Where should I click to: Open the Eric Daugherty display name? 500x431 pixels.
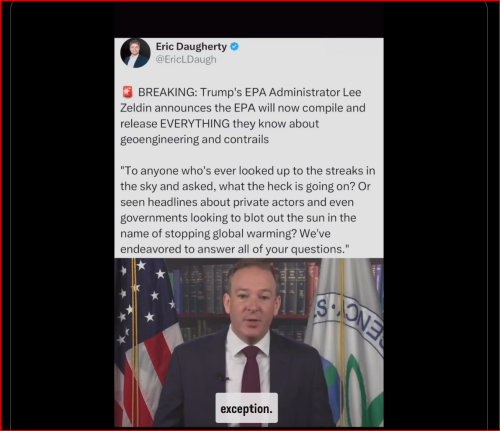pos(191,47)
